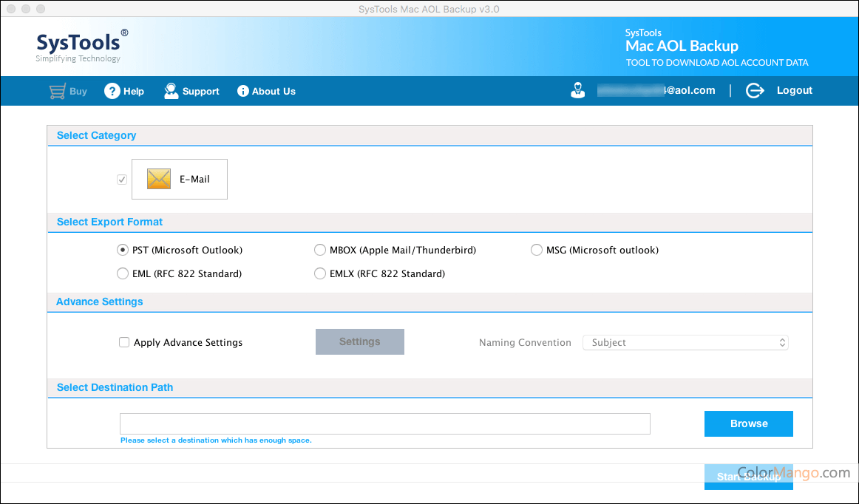Click the Logout arrow icon
Viewport: 859px width, 504px height.
(754, 91)
